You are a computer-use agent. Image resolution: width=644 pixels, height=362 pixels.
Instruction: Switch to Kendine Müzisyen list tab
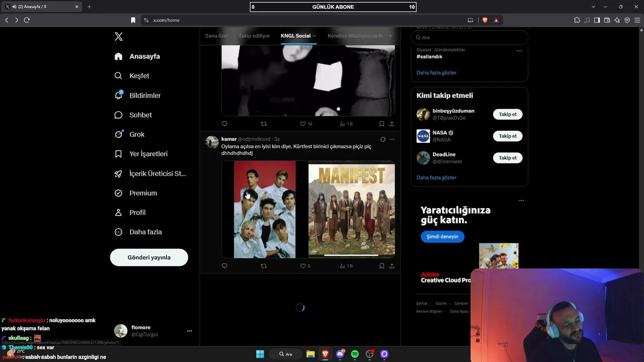[355, 36]
